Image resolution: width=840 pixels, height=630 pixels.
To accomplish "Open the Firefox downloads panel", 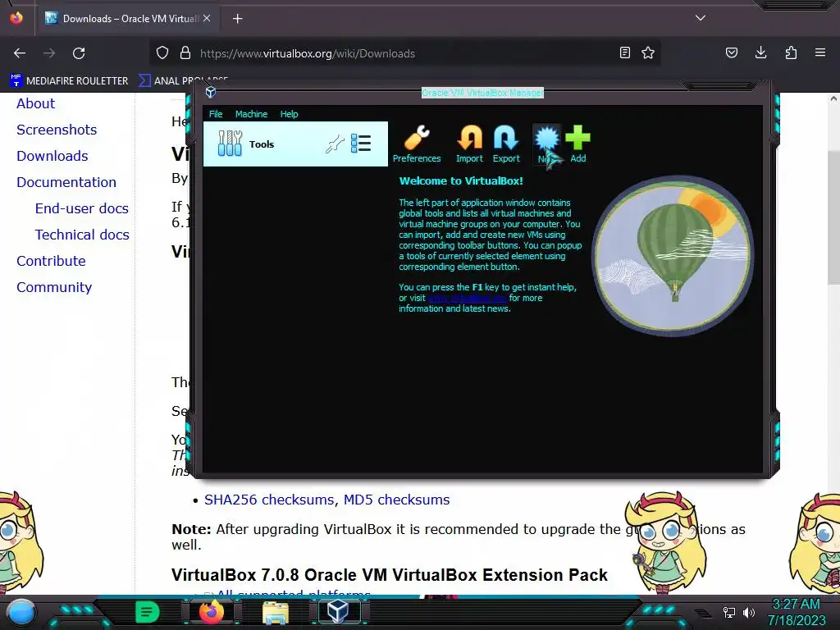I will 760,52.
